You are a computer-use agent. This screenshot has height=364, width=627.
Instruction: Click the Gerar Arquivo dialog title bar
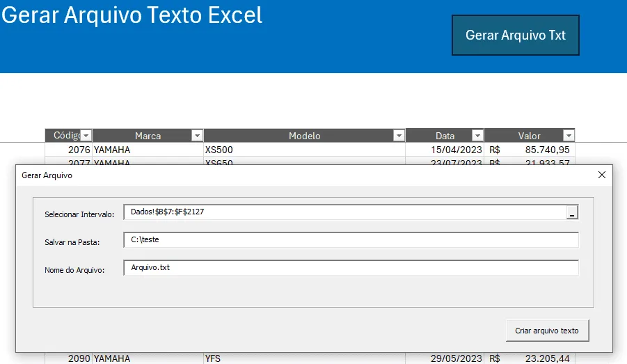304,175
